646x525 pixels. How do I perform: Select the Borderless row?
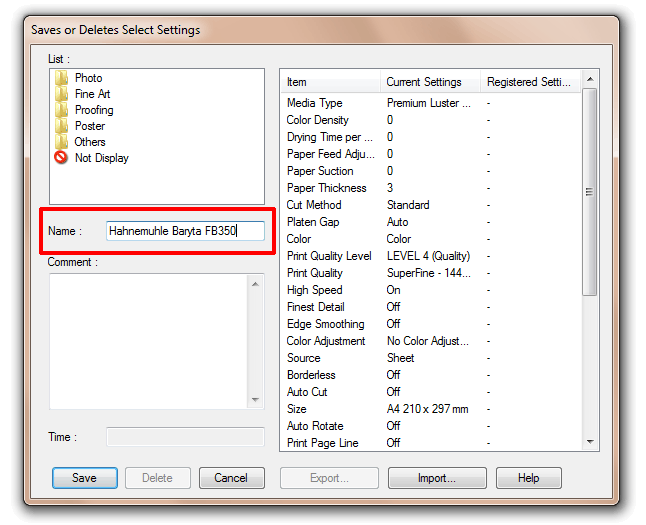click(431, 375)
